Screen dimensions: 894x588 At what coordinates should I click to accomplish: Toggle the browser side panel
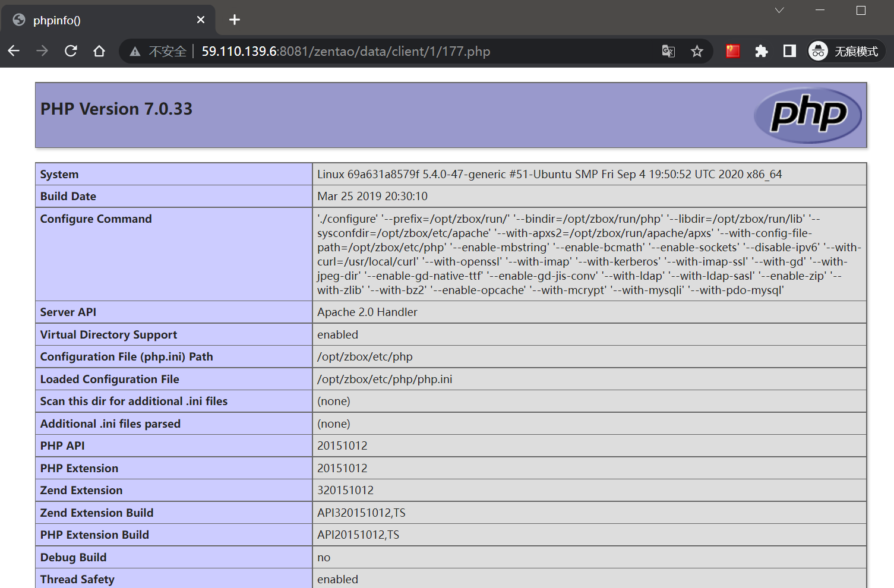(x=789, y=51)
